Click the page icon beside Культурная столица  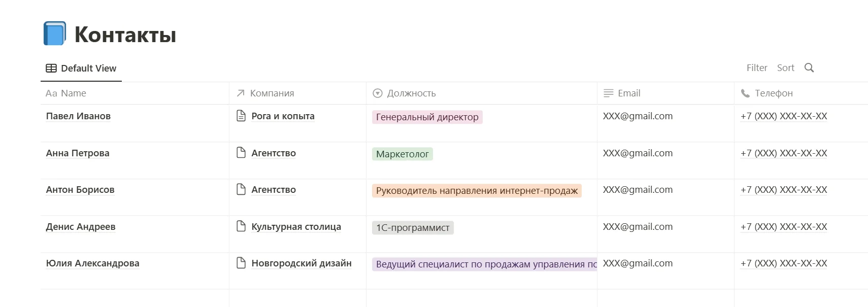[241, 226]
